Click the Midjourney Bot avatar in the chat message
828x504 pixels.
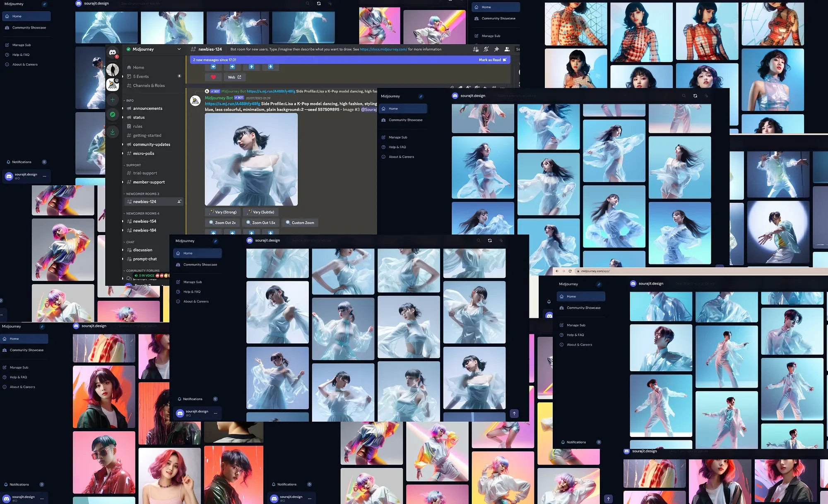(x=195, y=101)
